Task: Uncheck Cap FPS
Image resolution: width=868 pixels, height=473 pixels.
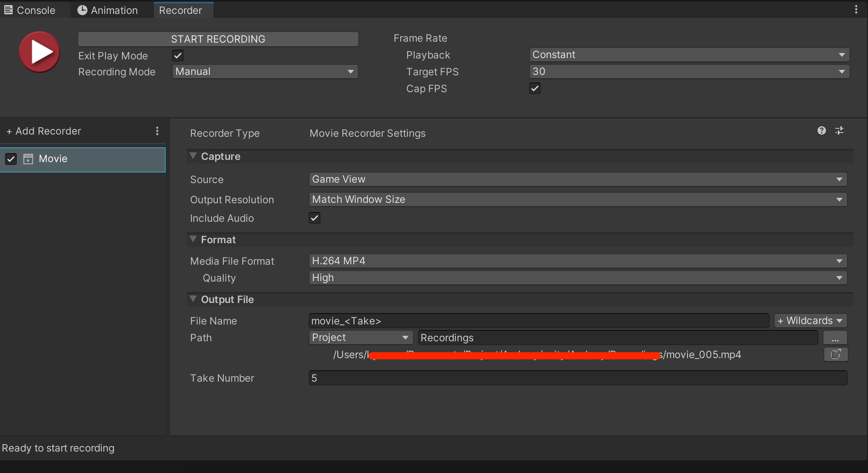Action: tap(535, 88)
